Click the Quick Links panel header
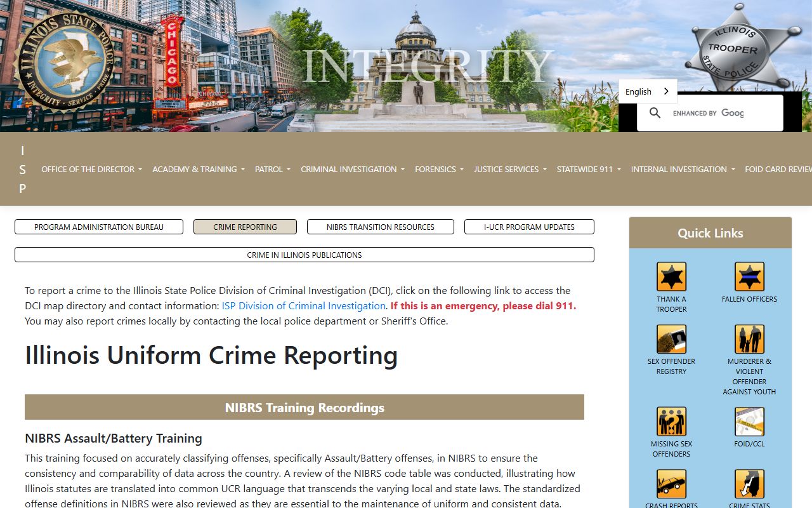Viewport: 812px width, 508px height. (710, 233)
